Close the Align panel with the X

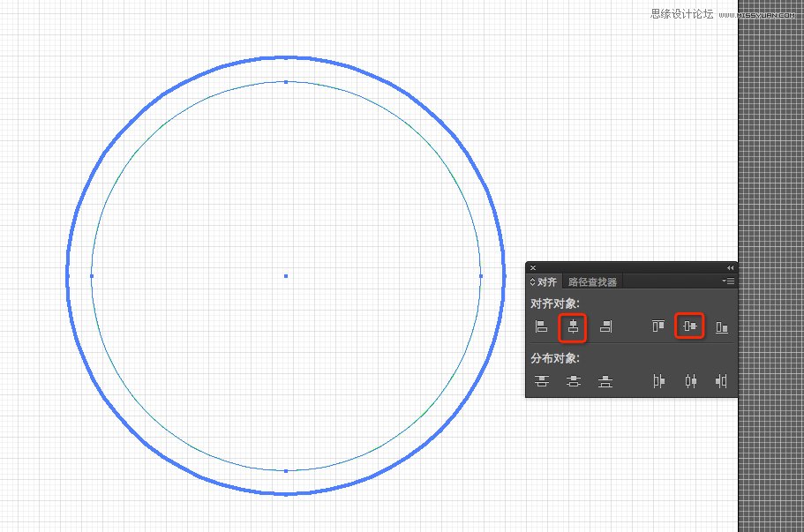point(532,267)
